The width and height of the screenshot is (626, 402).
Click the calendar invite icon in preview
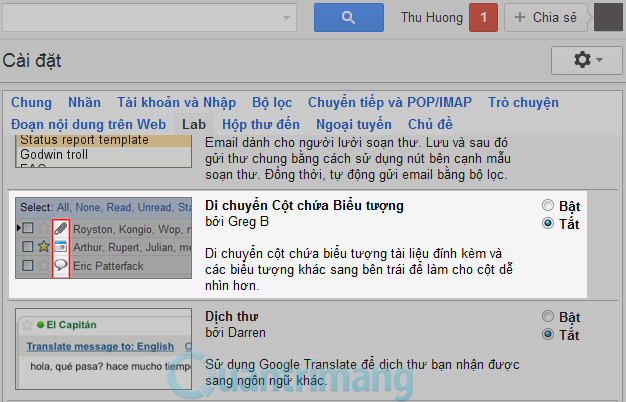pos(61,247)
